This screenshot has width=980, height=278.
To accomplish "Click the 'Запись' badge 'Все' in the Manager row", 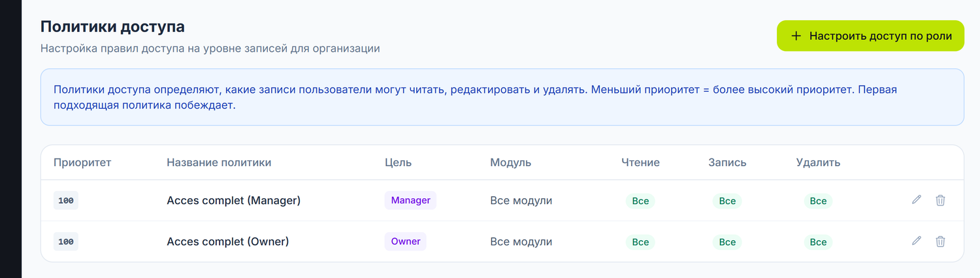I will click(x=727, y=201).
